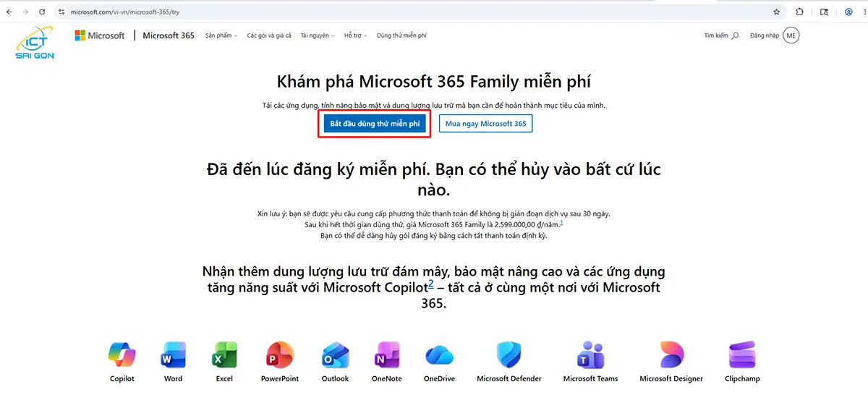Screen dimensions: 868x403
Task: Click the Microsoft Designer app icon
Action: (x=671, y=355)
